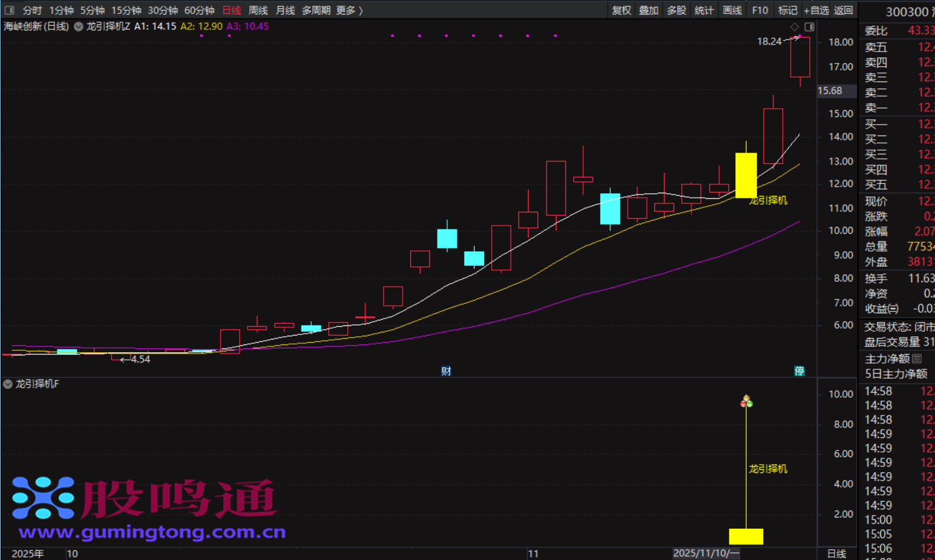Viewport: 935px width, 560px height.
Task: Add stock via +自选 button
Action: coord(816,10)
